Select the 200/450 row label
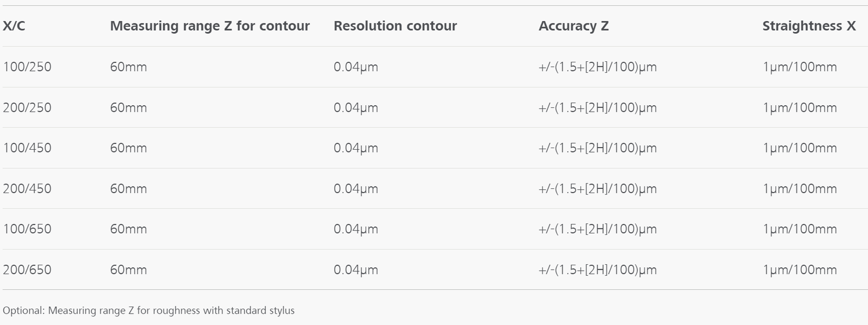Viewport: 868px width, 325px height. (27, 189)
